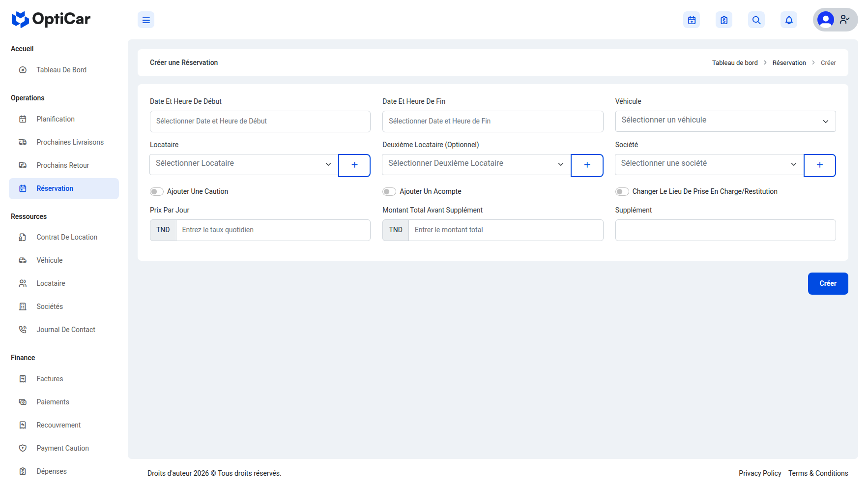Go to Prochains Retour
Image resolution: width=868 pixels, height=489 pixels.
click(x=64, y=165)
